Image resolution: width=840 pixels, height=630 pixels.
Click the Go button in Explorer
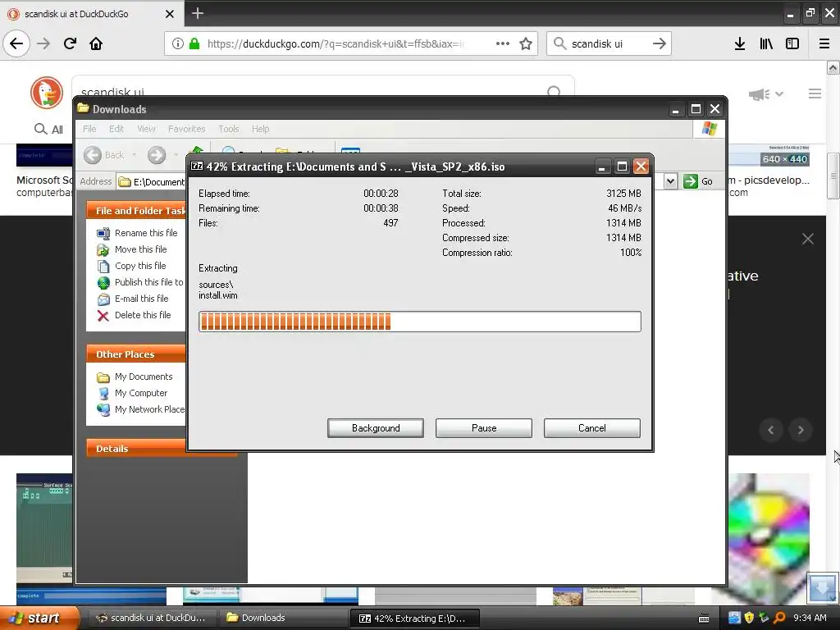click(699, 181)
